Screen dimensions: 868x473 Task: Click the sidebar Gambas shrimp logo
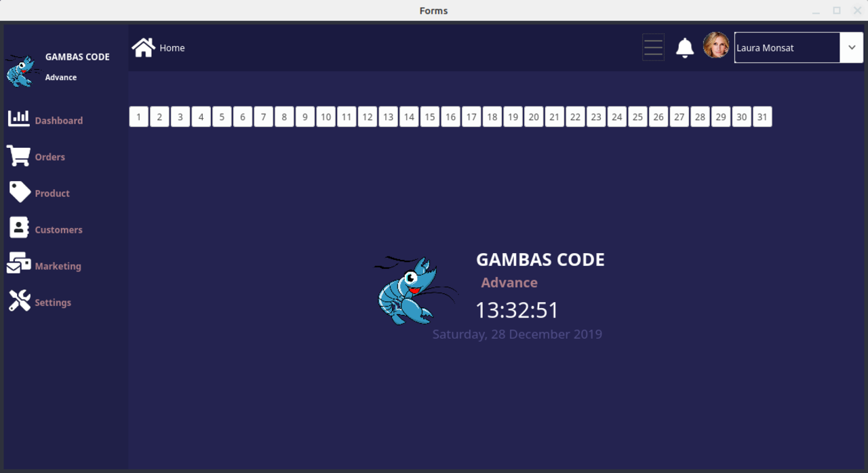[x=22, y=71]
